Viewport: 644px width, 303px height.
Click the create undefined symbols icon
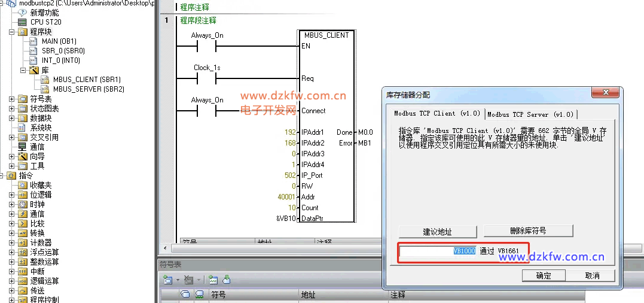[x=212, y=280]
